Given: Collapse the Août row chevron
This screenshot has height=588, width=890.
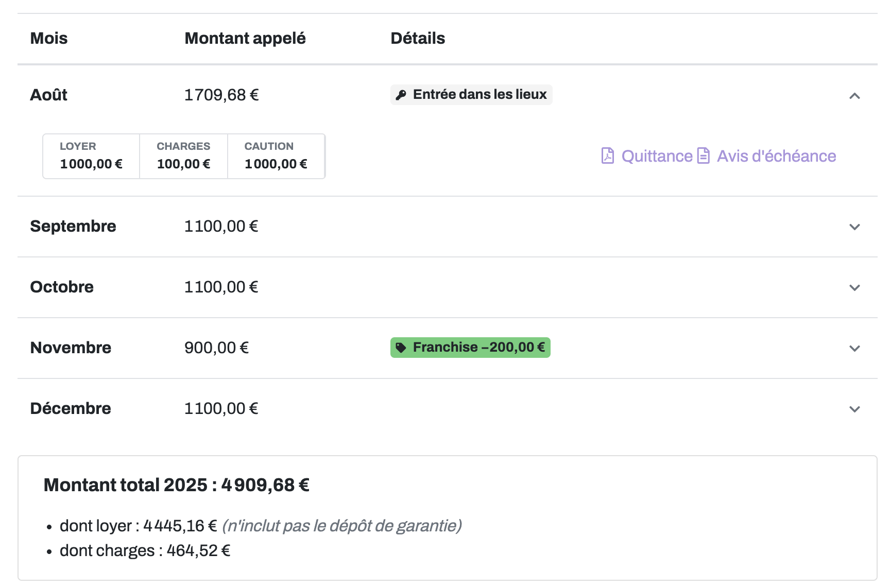Looking at the screenshot, I should point(854,96).
